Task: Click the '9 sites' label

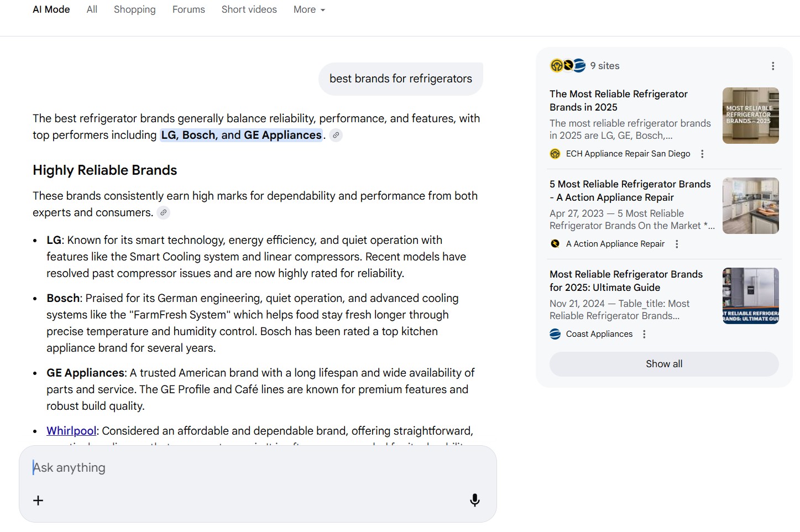Action: click(605, 66)
